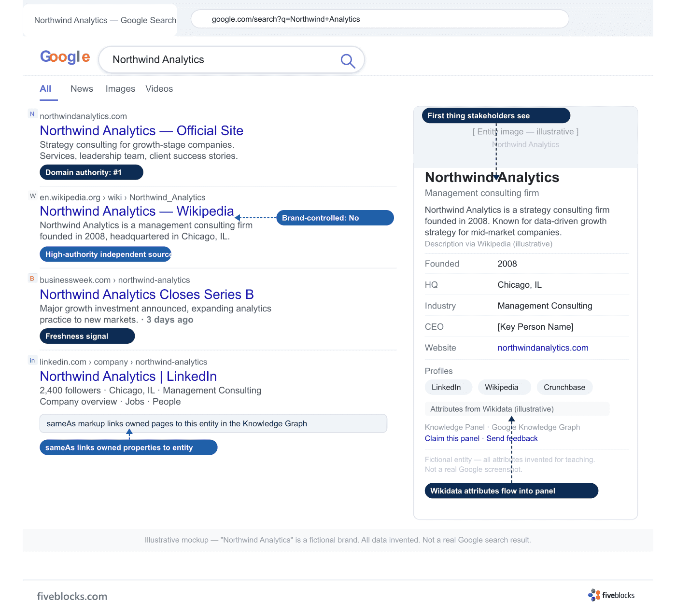
Task: Click the knowledge panel title Northwind Analytics
Action: (492, 178)
